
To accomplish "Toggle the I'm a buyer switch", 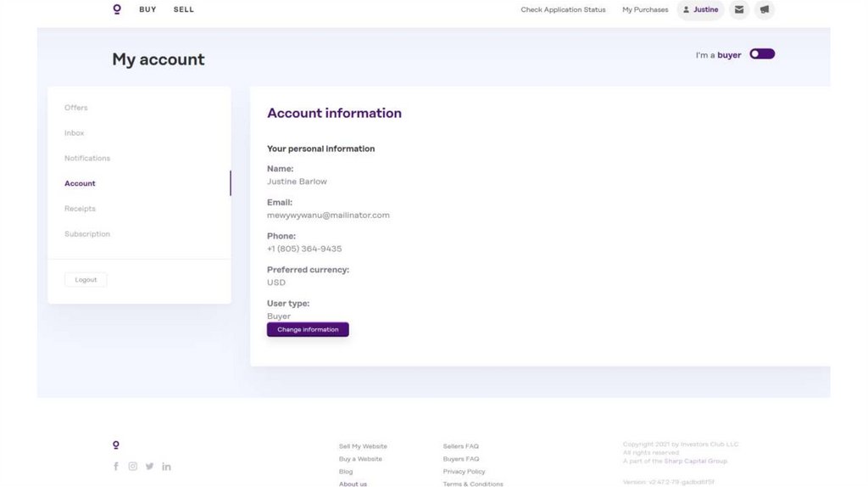I will tap(762, 54).
